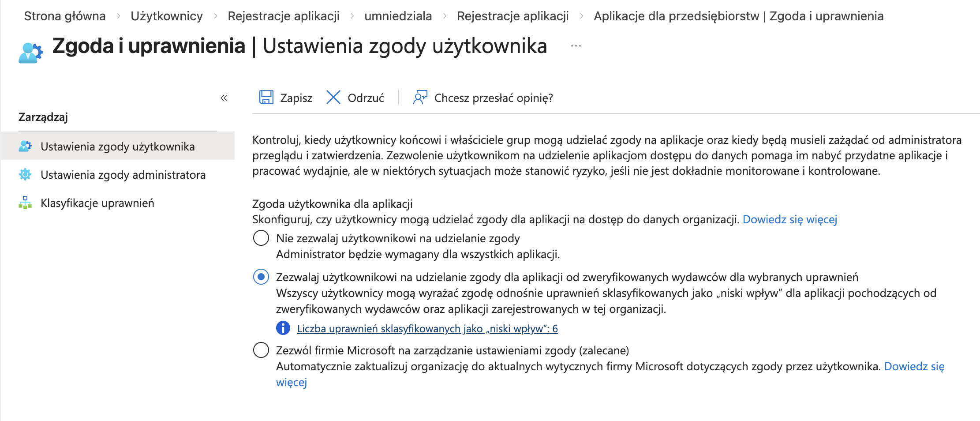Screen dimensions: 980x421
Task: Open the ellipsis menu next to the page title
Action: (576, 46)
